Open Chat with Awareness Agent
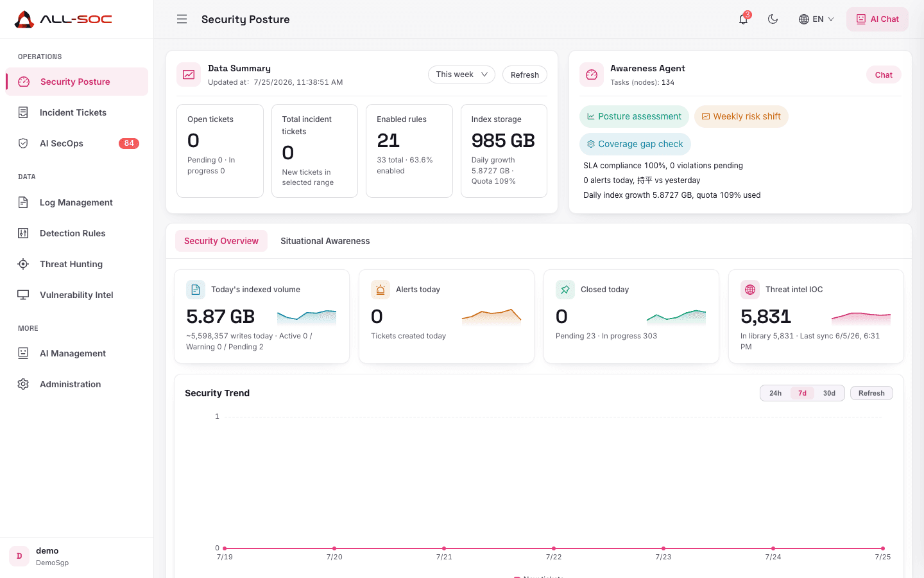This screenshot has height=578, width=924. [x=884, y=74]
